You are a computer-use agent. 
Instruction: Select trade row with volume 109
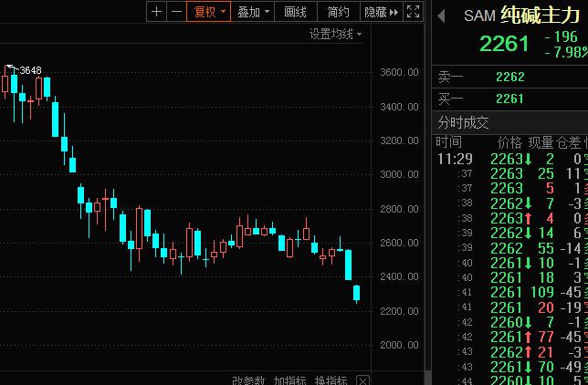pos(511,293)
